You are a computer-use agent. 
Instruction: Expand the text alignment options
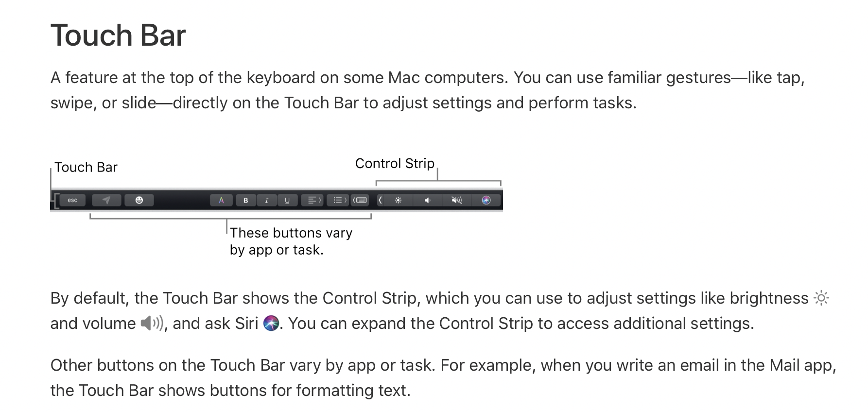(312, 200)
